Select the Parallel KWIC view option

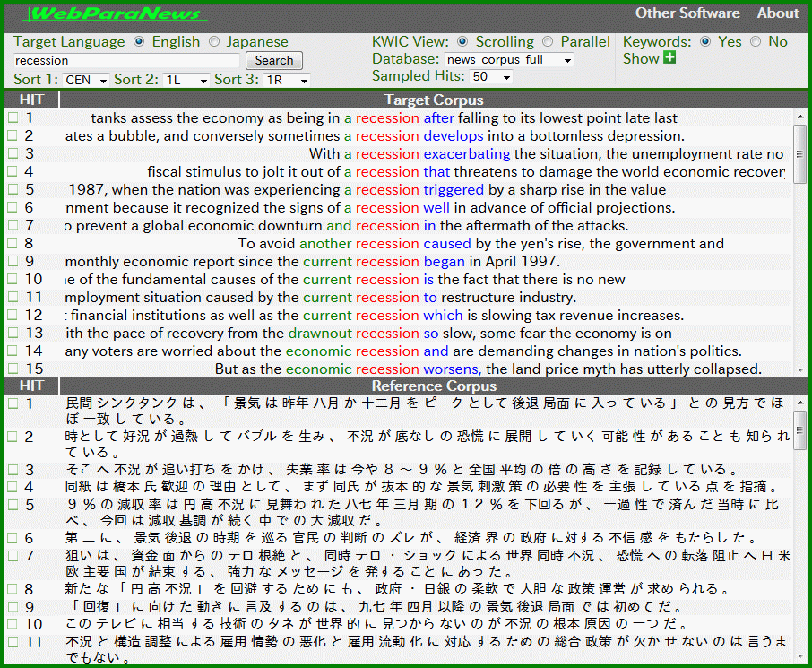click(x=549, y=41)
